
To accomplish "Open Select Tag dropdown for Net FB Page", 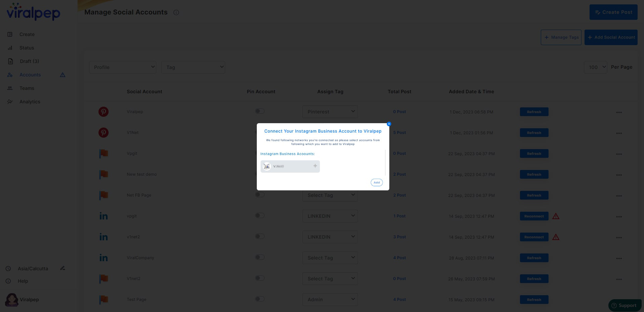I will point(330,195).
